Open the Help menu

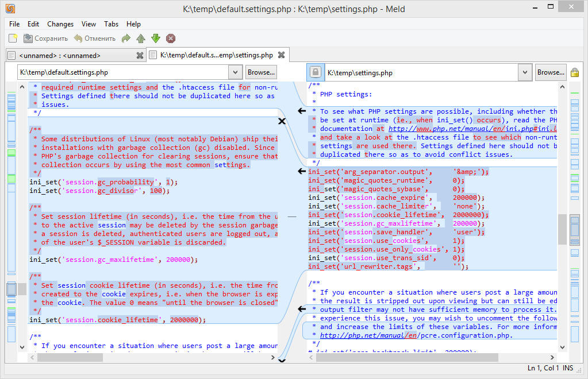[133, 24]
